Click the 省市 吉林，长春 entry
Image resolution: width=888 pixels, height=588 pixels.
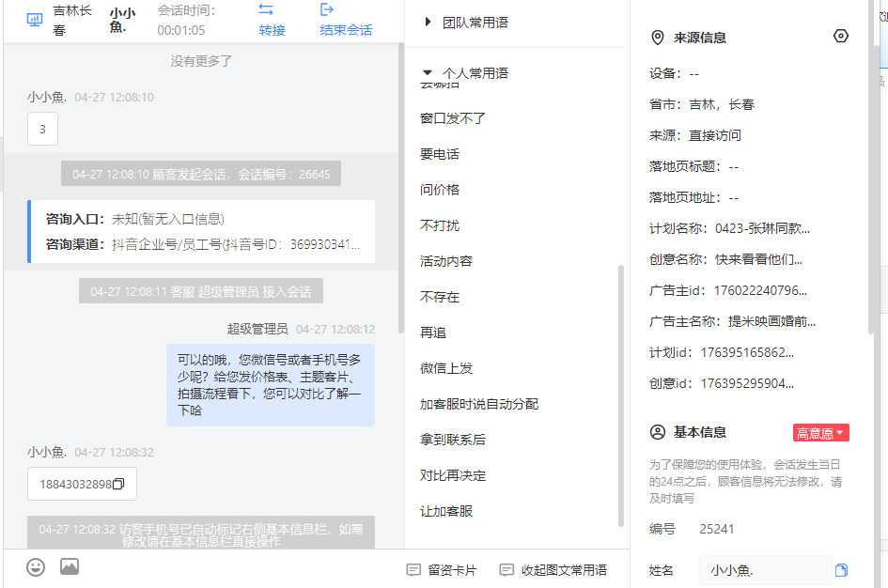[x=702, y=104]
